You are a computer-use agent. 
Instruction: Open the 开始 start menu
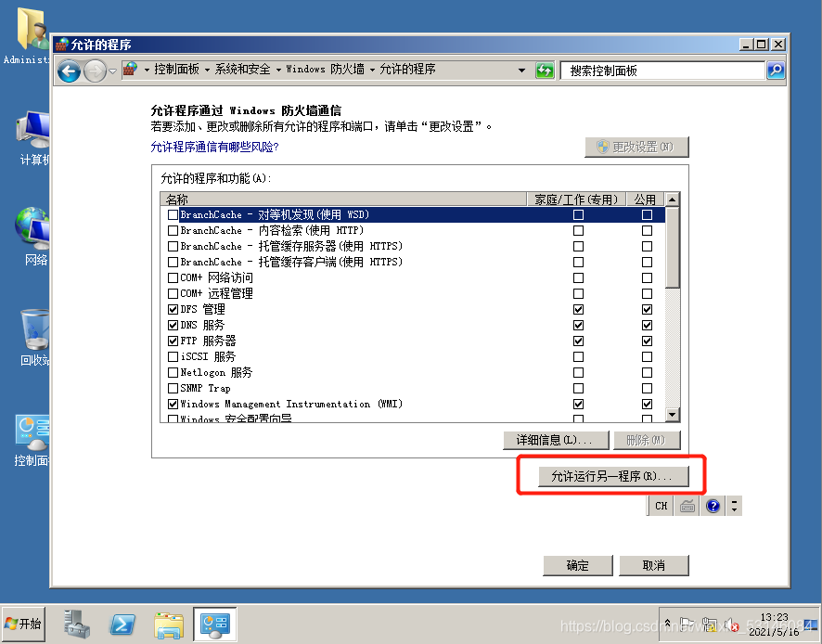click(x=23, y=625)
